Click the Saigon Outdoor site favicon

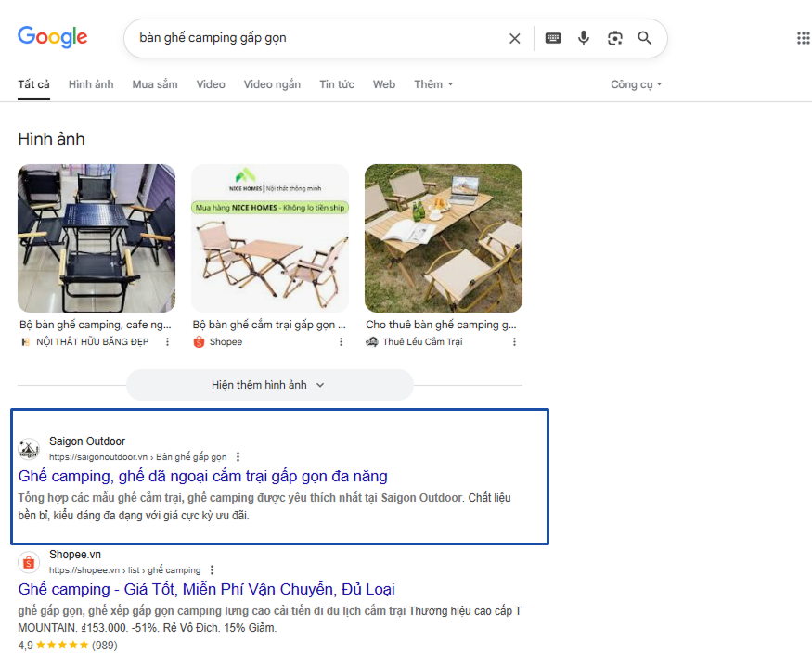pos(29,449)
